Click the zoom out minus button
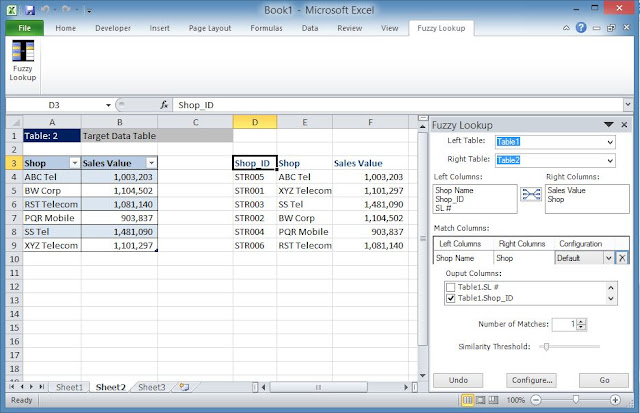The height and width of the screenshot is (413, 640). pyautogui.click(x=536, y=400)
